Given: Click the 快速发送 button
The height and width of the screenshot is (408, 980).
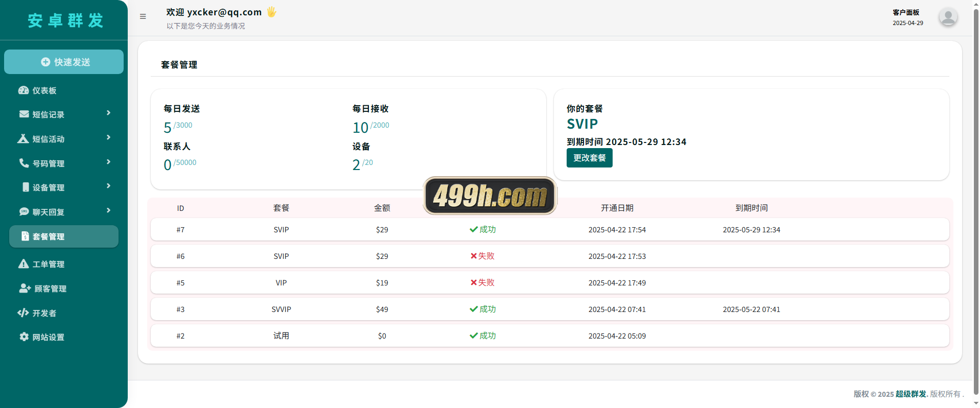Looking at the screenshot, I should coord(64,62).
